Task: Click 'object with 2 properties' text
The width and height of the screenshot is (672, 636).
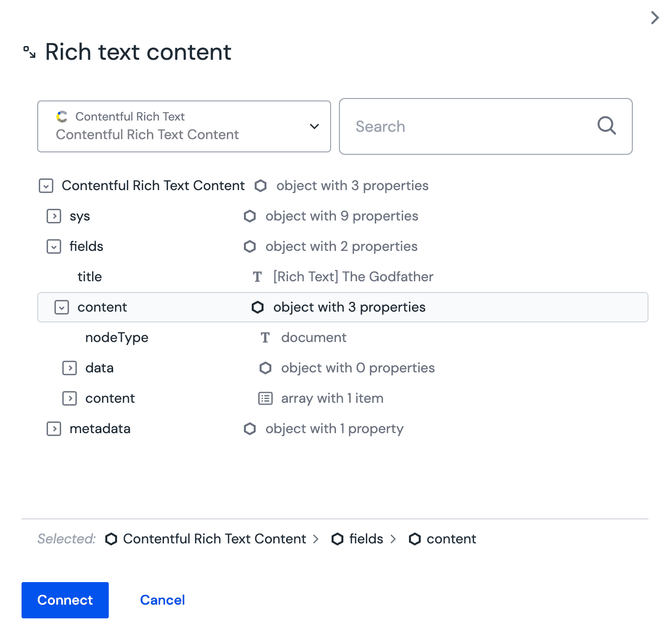Action: tap(341, 246)
